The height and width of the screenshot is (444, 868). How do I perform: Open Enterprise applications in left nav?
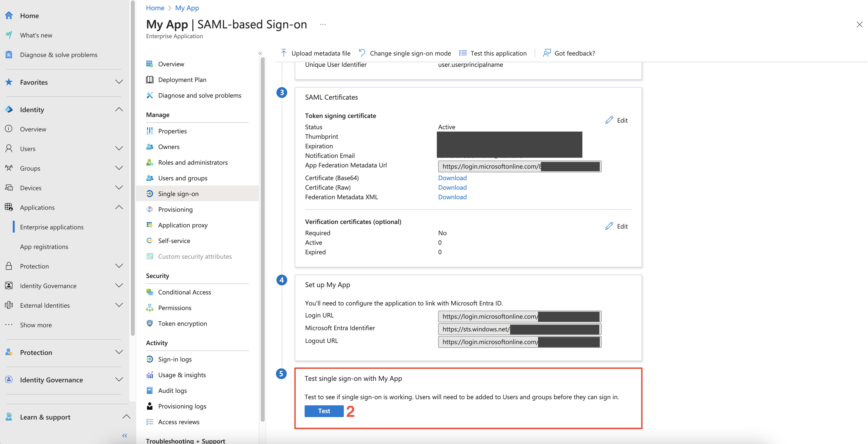(51, 227)
